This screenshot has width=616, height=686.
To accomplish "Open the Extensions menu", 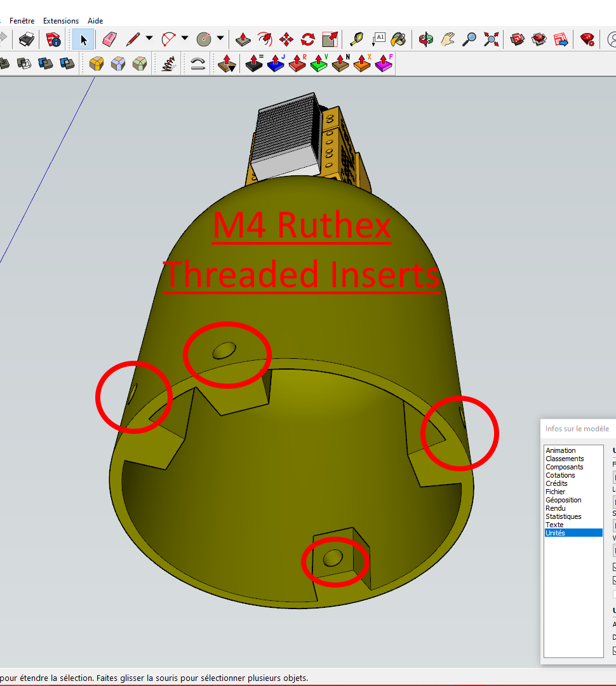I will click(61, 20).
